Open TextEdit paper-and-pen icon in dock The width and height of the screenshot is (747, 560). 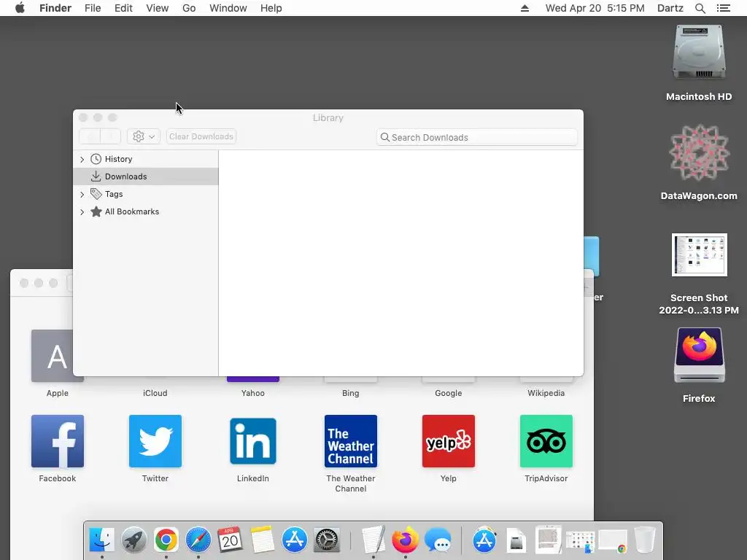(373, 540)
